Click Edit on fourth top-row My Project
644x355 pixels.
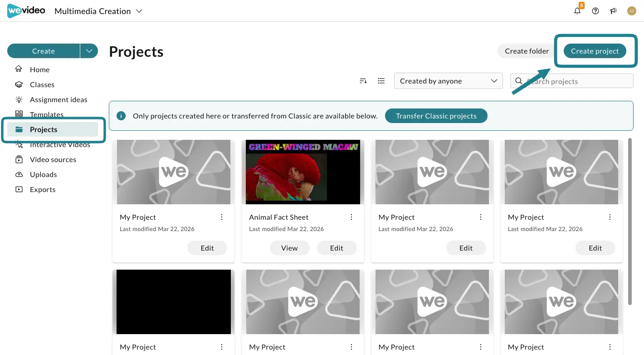595,248
